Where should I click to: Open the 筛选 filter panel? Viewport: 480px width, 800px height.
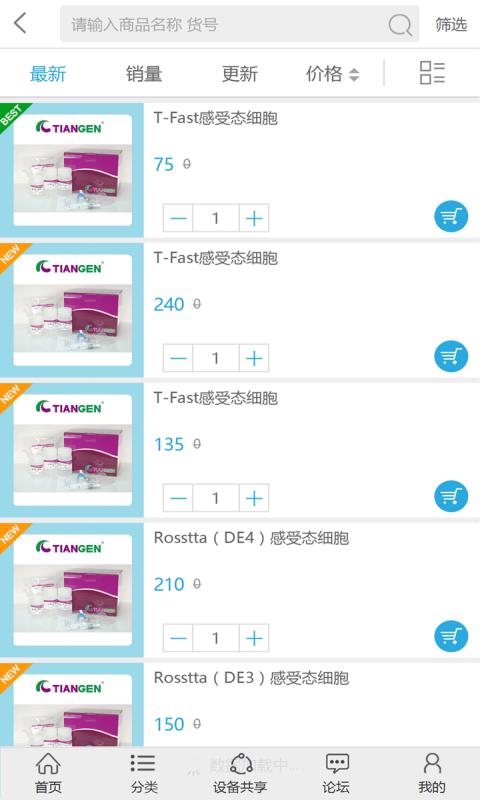click(451, 24)
